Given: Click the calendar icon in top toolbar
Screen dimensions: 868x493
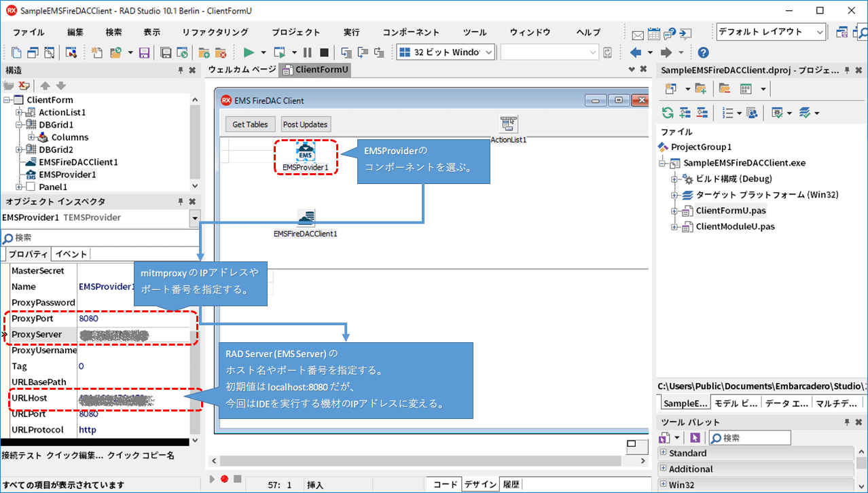Looking at the screenshot, I should [654, 33].
